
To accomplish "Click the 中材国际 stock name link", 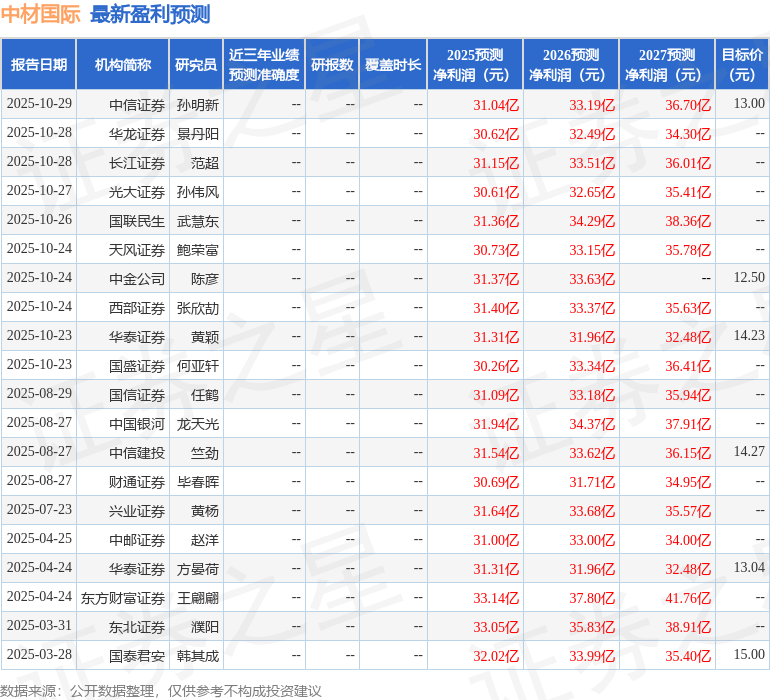I will (40, 14).
